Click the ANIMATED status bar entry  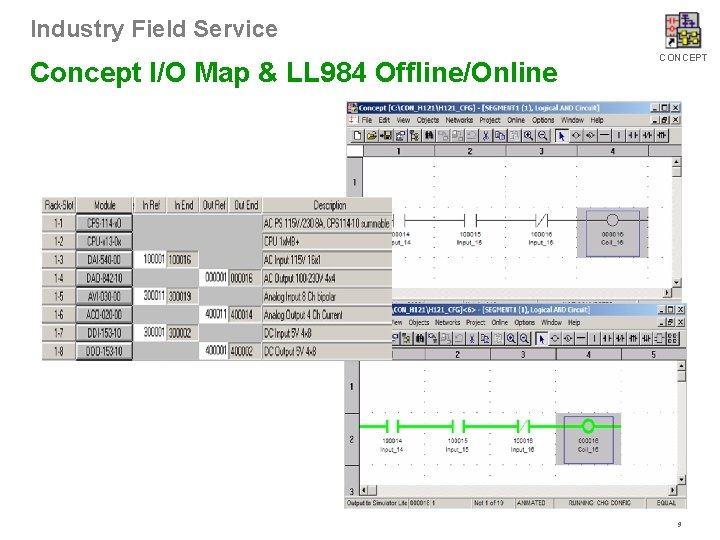[531, 503]
